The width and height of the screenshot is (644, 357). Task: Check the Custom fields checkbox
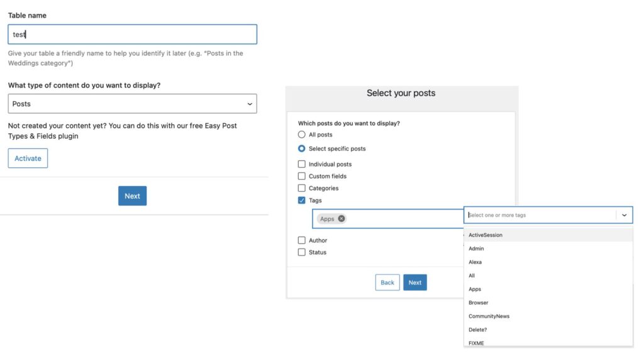(x=302, y=176)
